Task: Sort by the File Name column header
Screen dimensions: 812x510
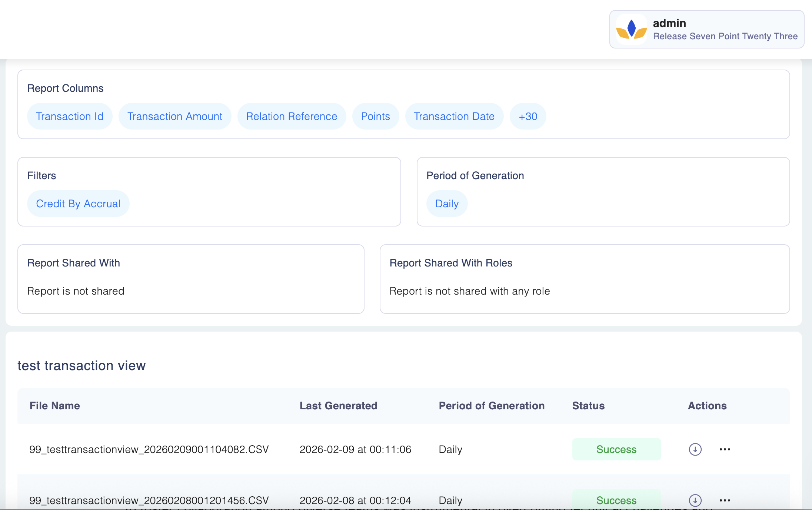Action: click(x=55, y=406)
